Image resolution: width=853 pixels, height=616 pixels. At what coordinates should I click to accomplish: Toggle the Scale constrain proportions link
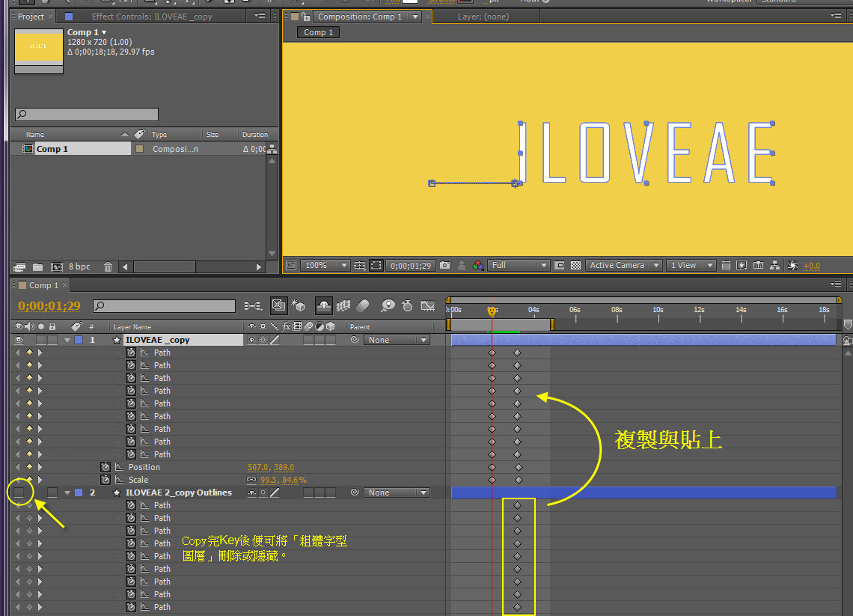coord(251,480)
